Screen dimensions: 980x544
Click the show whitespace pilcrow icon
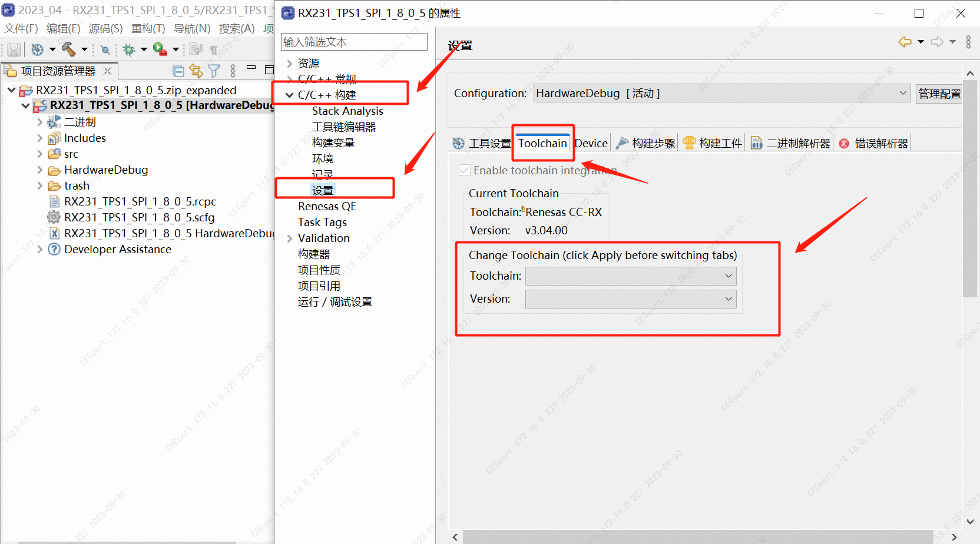pos(214,50)
